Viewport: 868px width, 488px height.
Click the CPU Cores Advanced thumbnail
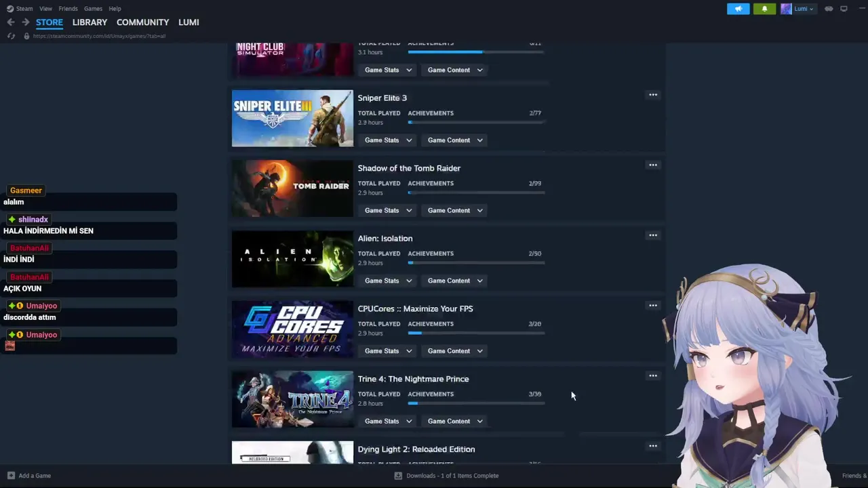pos(292,329)
